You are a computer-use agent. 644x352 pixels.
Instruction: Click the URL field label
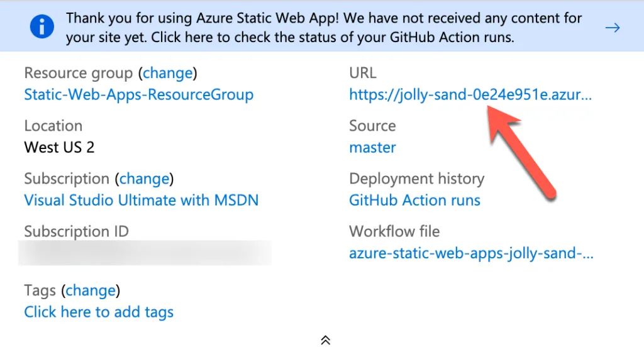[x=363, y=73]
